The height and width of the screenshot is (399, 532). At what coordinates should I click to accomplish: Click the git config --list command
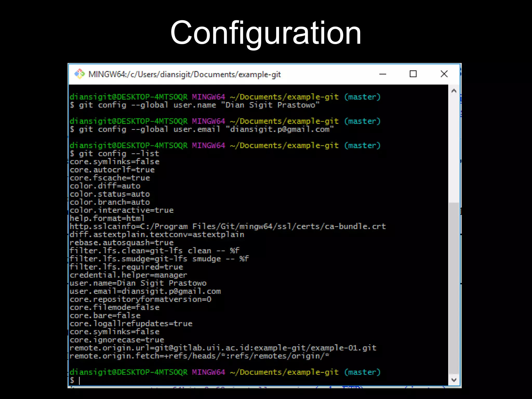(x=114, y=154)
